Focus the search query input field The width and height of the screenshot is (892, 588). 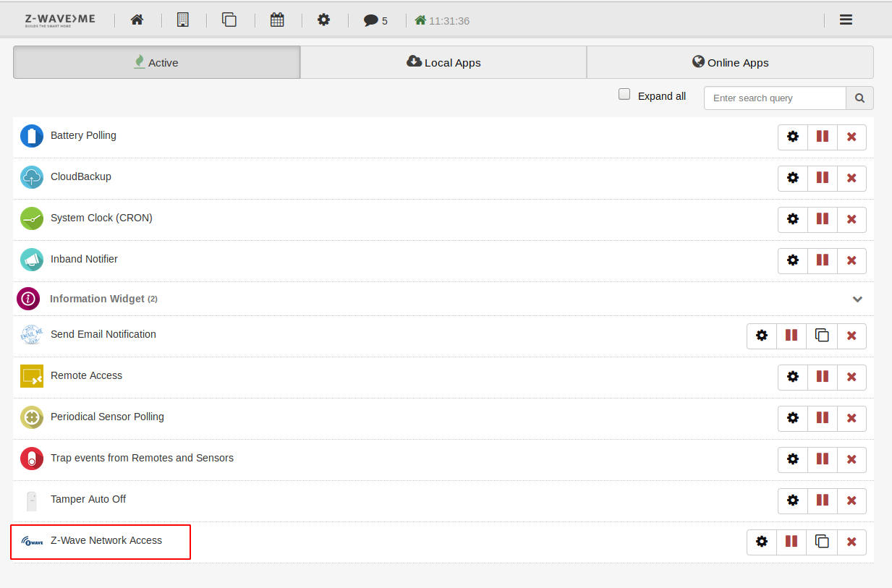click(774, 98)
